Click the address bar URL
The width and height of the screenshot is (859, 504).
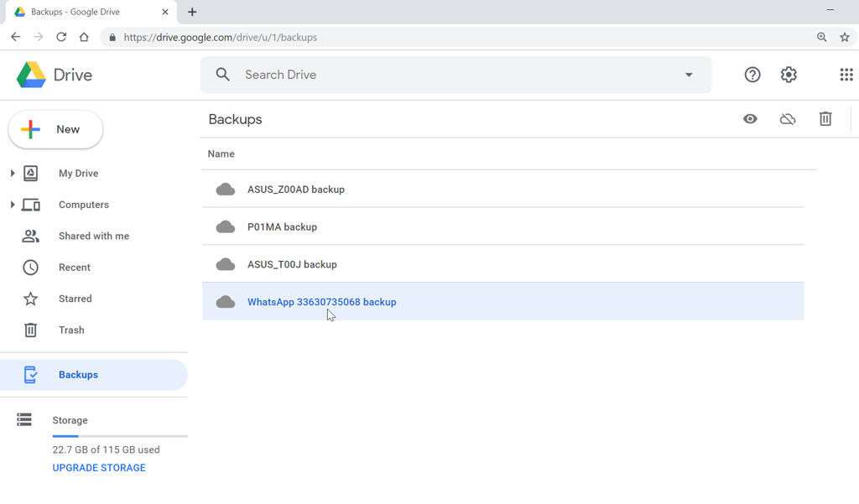(221, 37)
